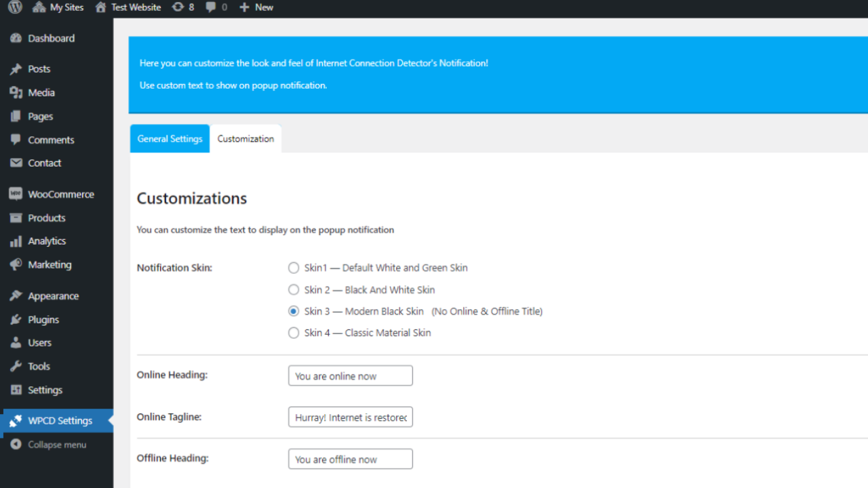Open the Products menu label
868x488 pixels.
(47, 218)
